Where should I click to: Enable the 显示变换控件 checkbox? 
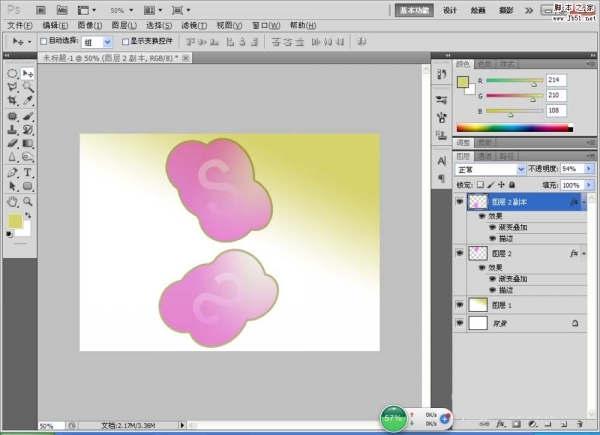[x=125, y=42]
